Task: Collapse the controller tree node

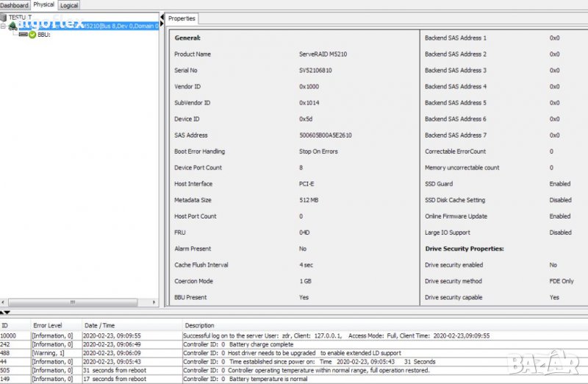Action: (3, 26)
